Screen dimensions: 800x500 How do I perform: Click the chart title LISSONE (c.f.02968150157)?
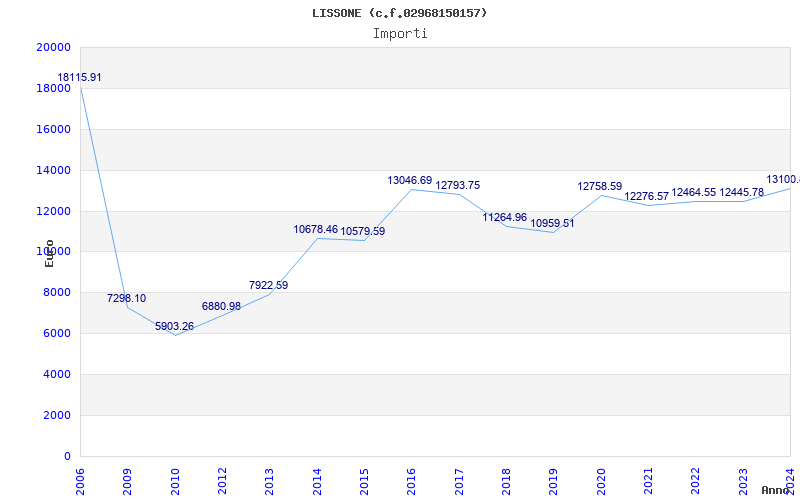point(399,13)
